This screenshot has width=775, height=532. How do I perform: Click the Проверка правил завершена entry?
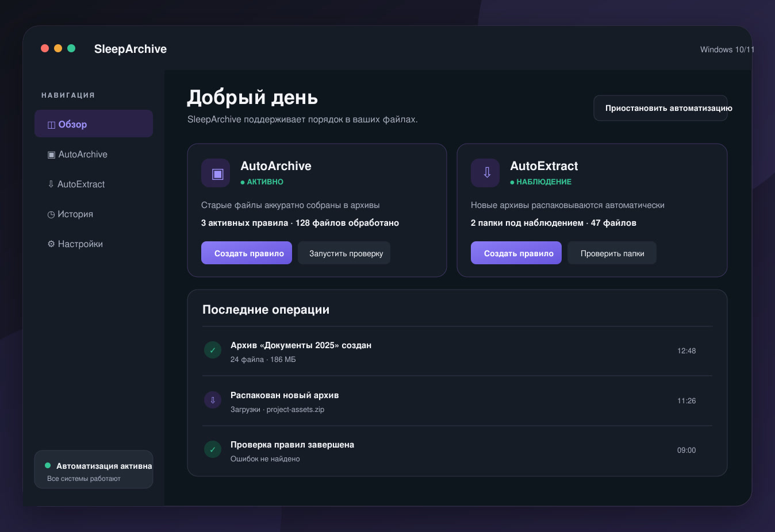click(x=457, y=450)
